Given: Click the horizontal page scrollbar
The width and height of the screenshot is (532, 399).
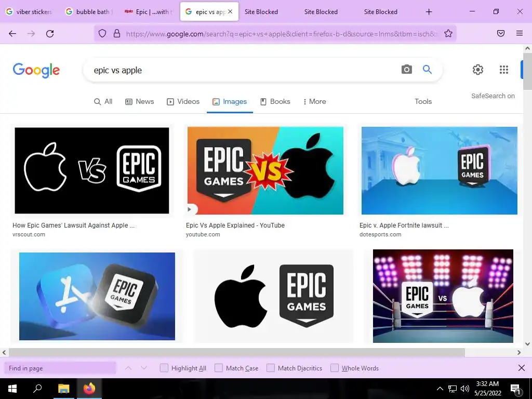Looking at the screenshot, I should pos(237,352).
